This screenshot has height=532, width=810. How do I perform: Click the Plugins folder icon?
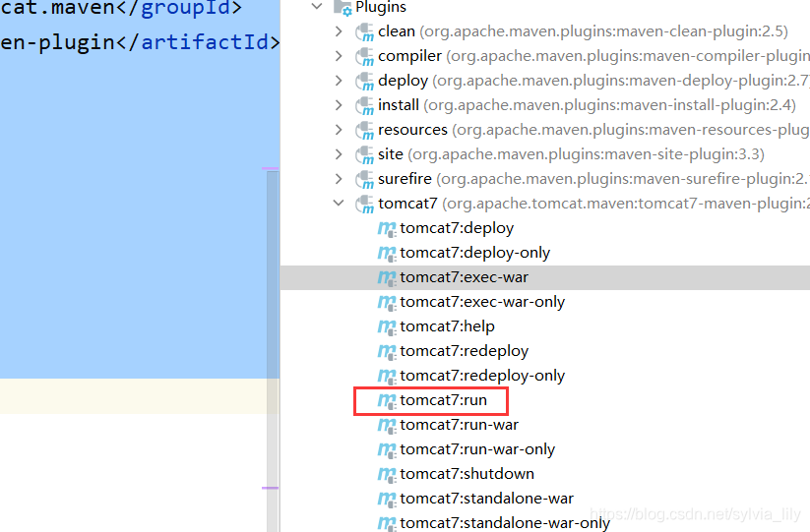click(343, 7)
